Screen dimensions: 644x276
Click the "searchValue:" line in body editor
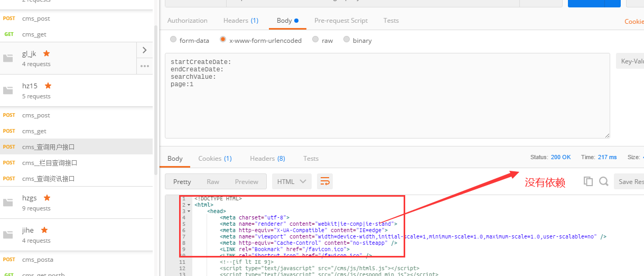pos(193,77)
